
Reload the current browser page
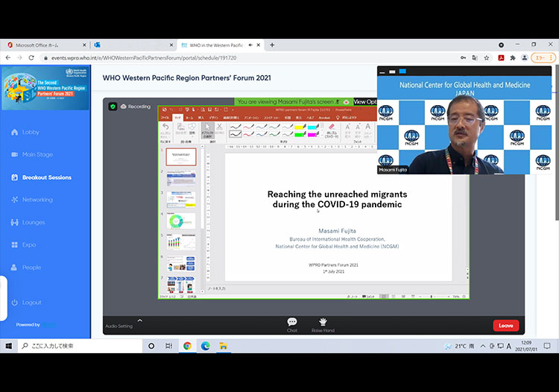[31, 57]
